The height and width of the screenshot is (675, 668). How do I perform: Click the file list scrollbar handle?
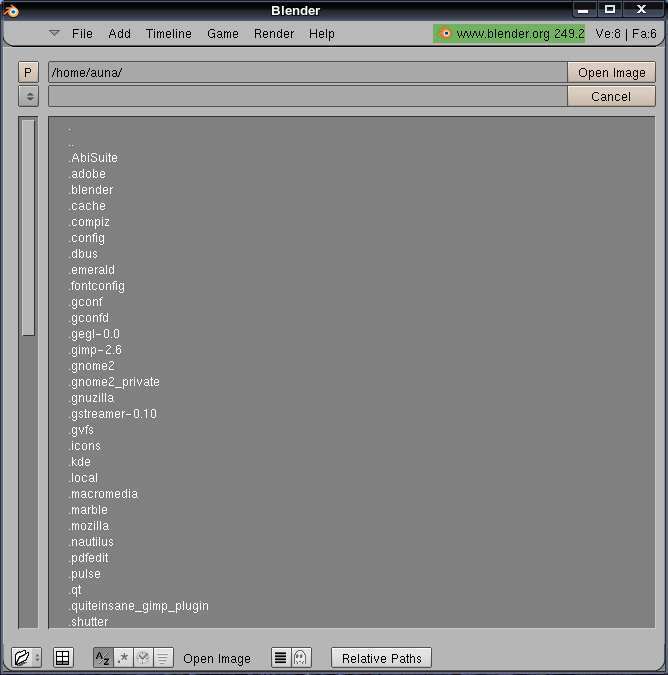point(28,227)
